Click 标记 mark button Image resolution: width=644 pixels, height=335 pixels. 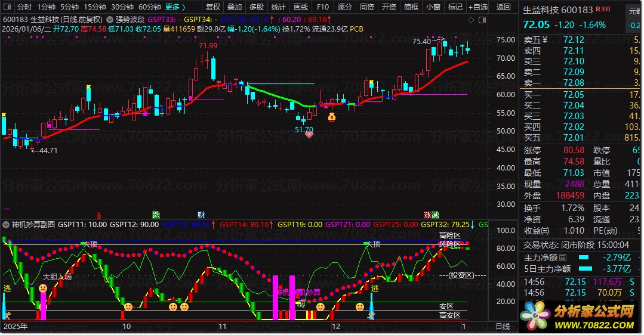coord(455,7)
